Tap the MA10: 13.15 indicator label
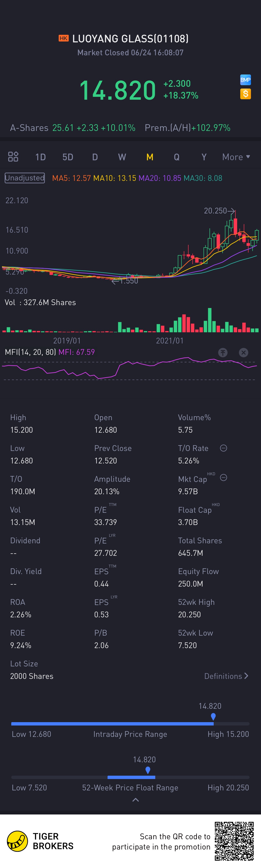The image size is (261, 868). [x=115, y=178]
